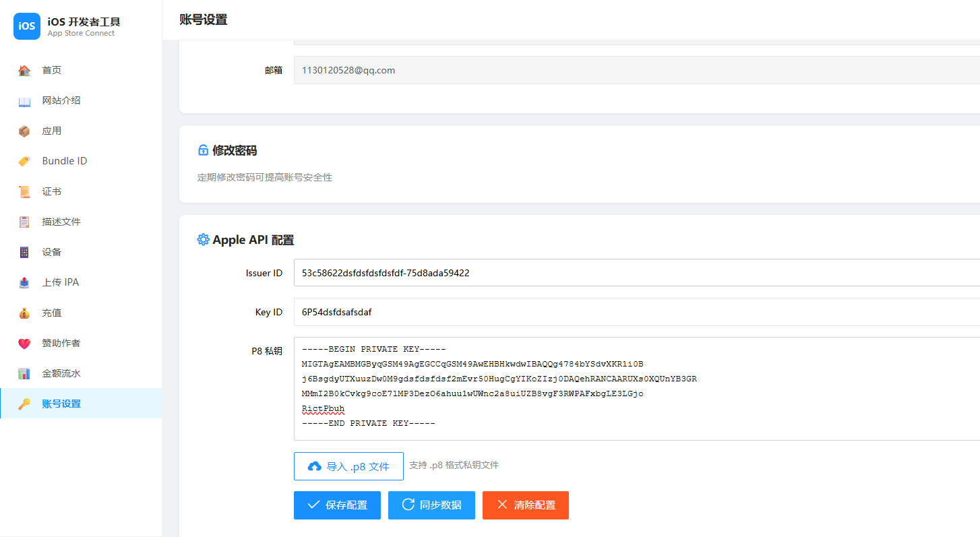Click inside the P8 私钥 text area

pyautogui.click(x=637, y=389)
